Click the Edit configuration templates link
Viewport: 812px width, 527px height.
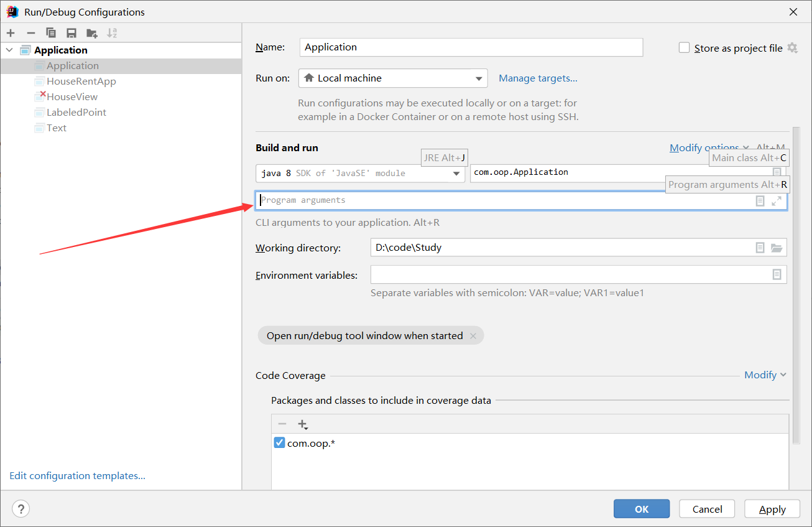click(x=77, y=476)
